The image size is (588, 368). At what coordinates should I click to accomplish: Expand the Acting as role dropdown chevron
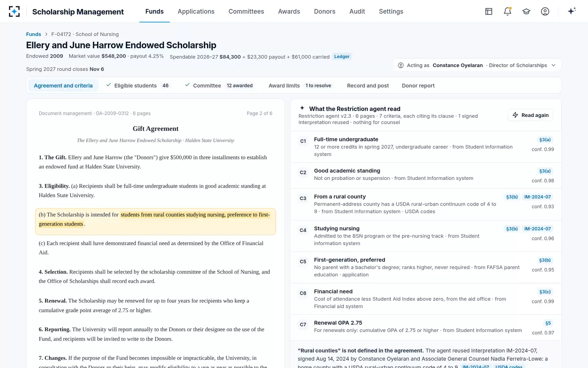click(554, 65)
